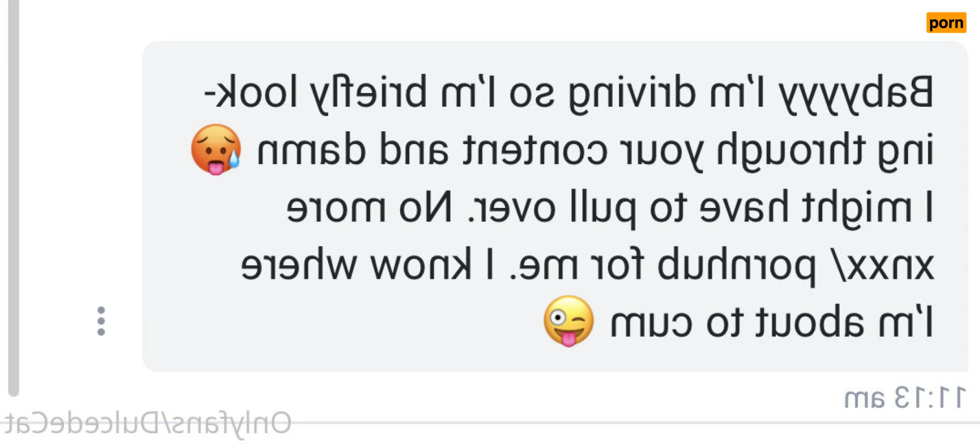
Task: Click the phrase No more in message
Action: pos(370,208)
